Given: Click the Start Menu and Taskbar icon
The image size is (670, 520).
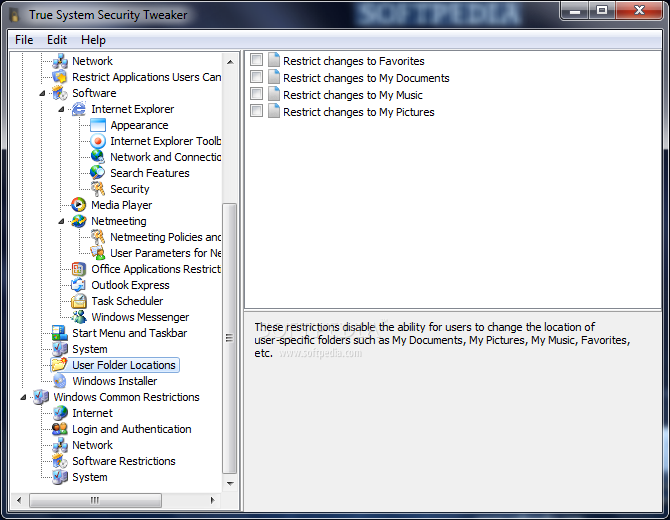Looking at the screenshot, I should [x=60, y=333].
